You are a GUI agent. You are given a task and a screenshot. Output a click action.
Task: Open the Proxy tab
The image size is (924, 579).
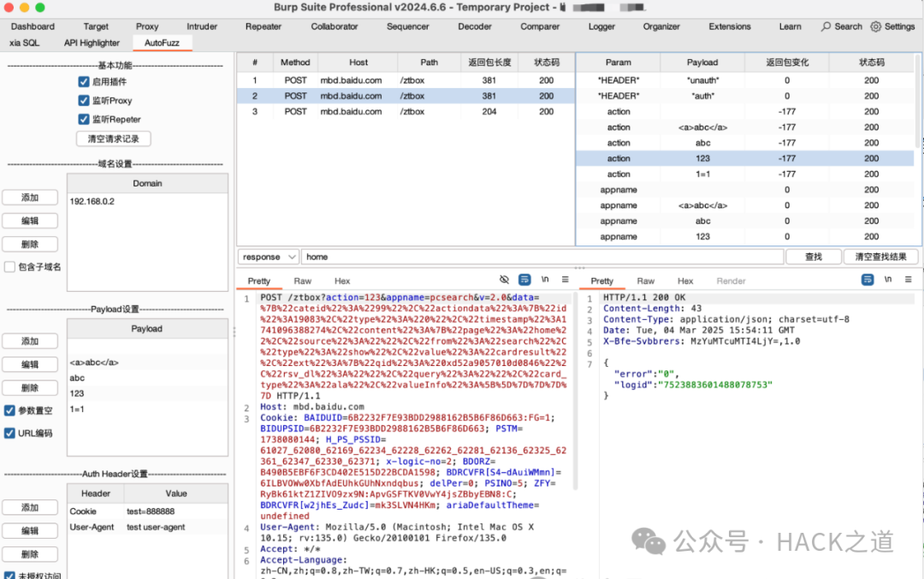point(147,27)
